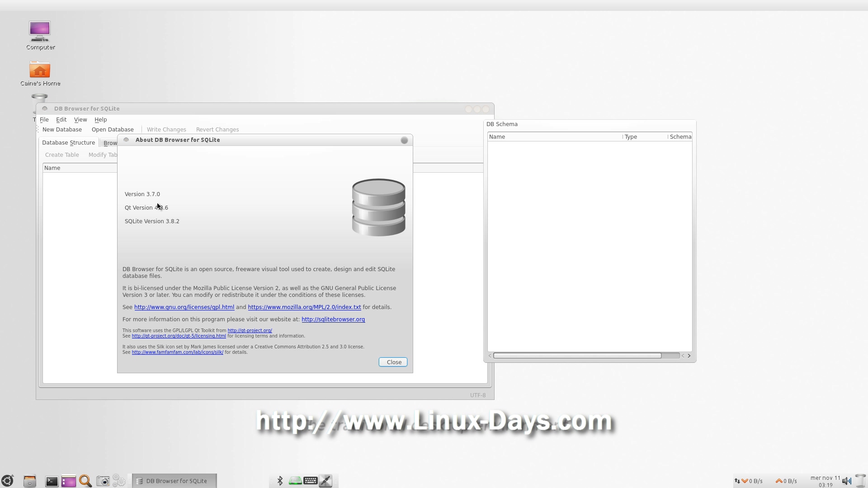
Task: Click Write Changes toolbar button
Action: [x=166, y=130]
